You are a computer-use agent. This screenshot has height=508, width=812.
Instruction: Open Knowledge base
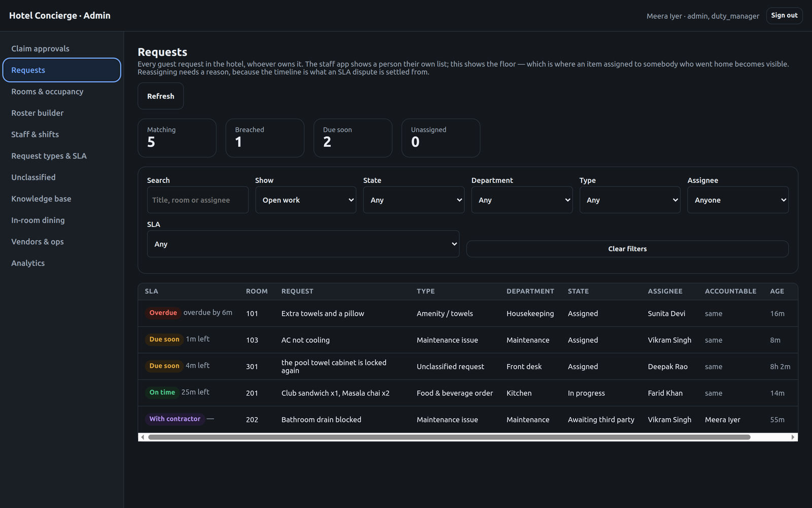coord(61,199)
